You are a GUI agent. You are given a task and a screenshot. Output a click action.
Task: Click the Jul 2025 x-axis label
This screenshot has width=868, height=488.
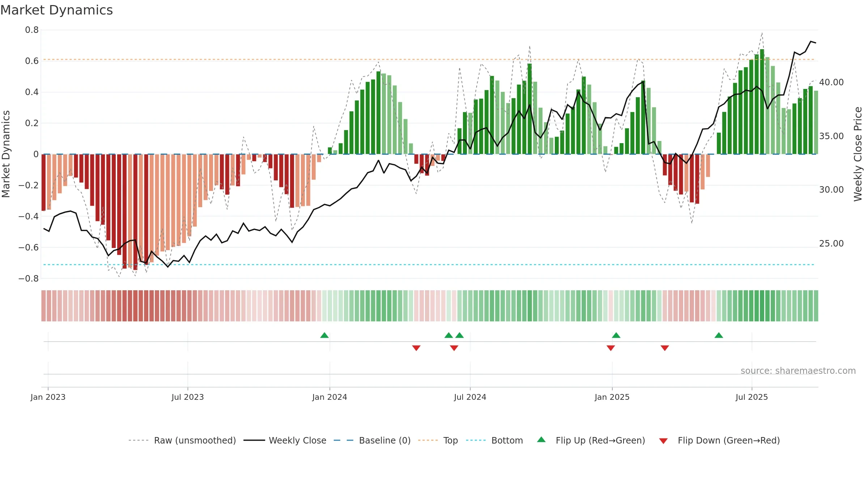pos(752,397)
